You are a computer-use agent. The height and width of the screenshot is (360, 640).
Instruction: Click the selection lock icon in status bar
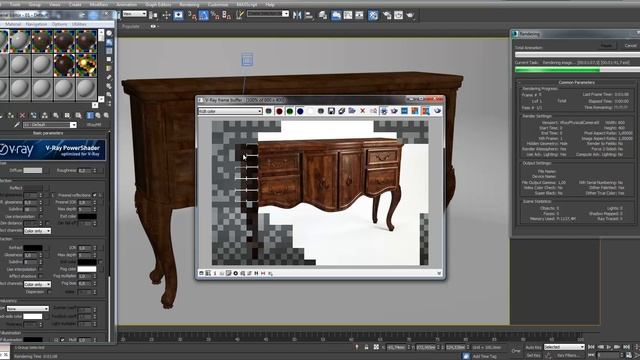click(x=367, y=347)
